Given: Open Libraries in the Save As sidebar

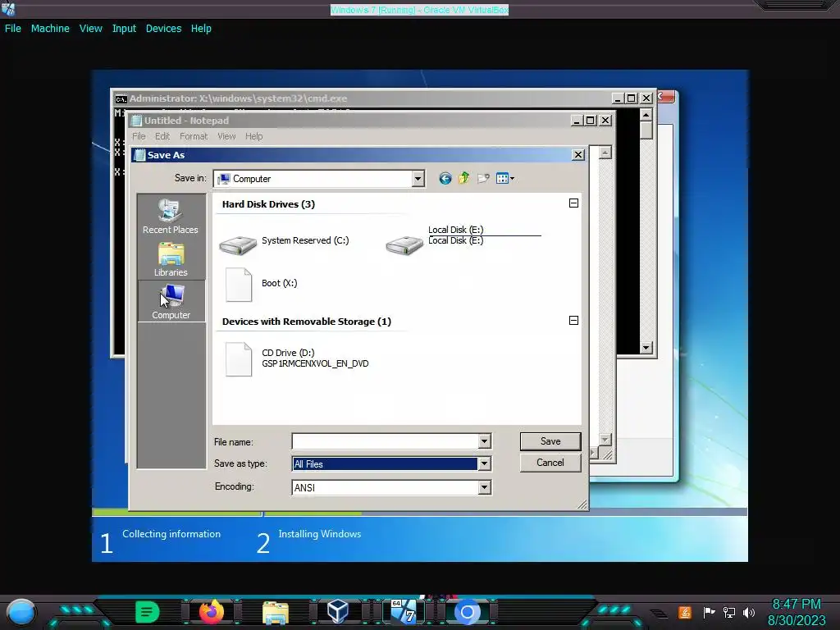Looking at the screenshot, I should click(x=171, y=259).
